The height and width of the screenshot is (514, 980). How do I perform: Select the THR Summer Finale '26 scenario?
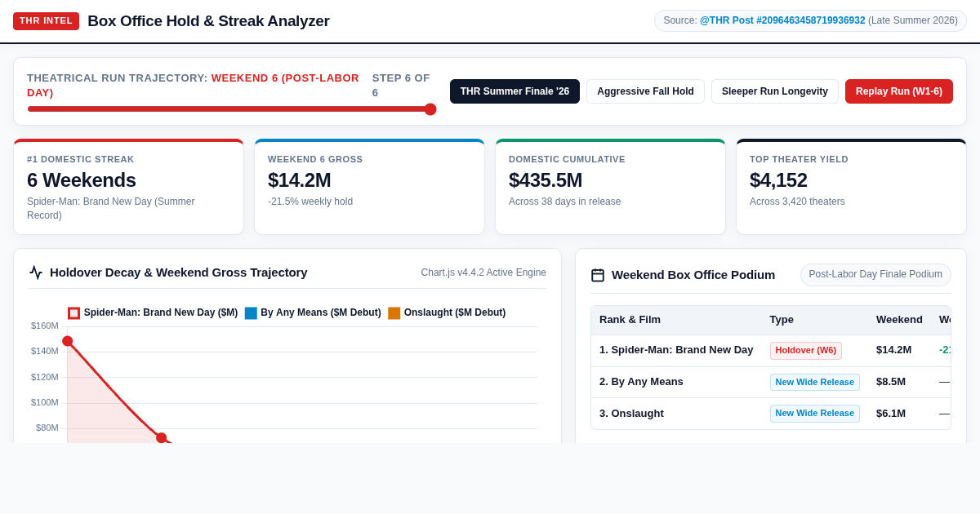[514, 91]
